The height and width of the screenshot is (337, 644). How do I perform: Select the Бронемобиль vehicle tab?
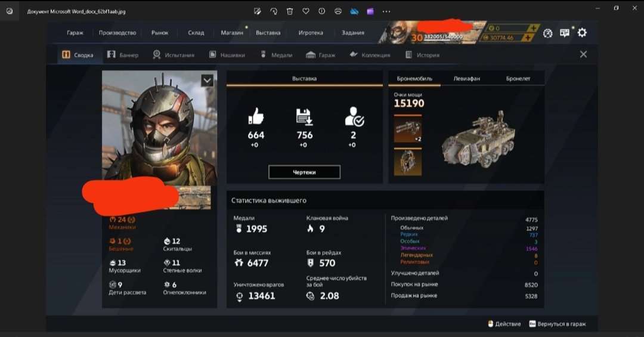click(x=414, y=78)
